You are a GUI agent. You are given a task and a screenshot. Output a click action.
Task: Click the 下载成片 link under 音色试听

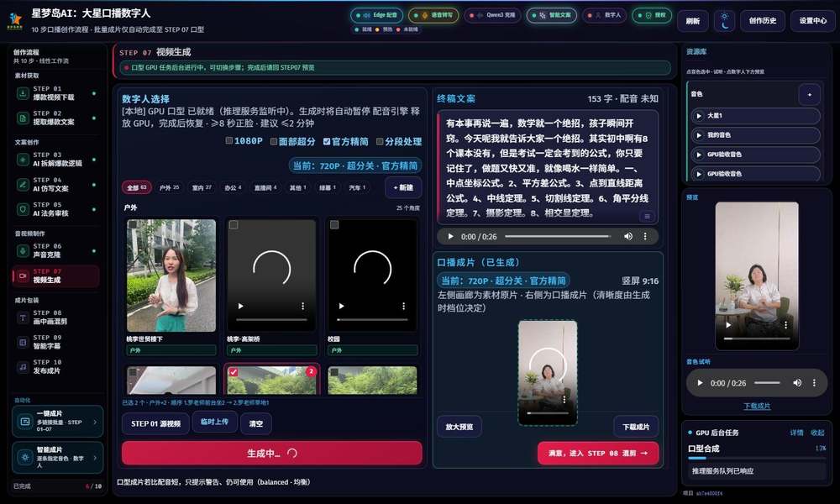pos(757,406)
